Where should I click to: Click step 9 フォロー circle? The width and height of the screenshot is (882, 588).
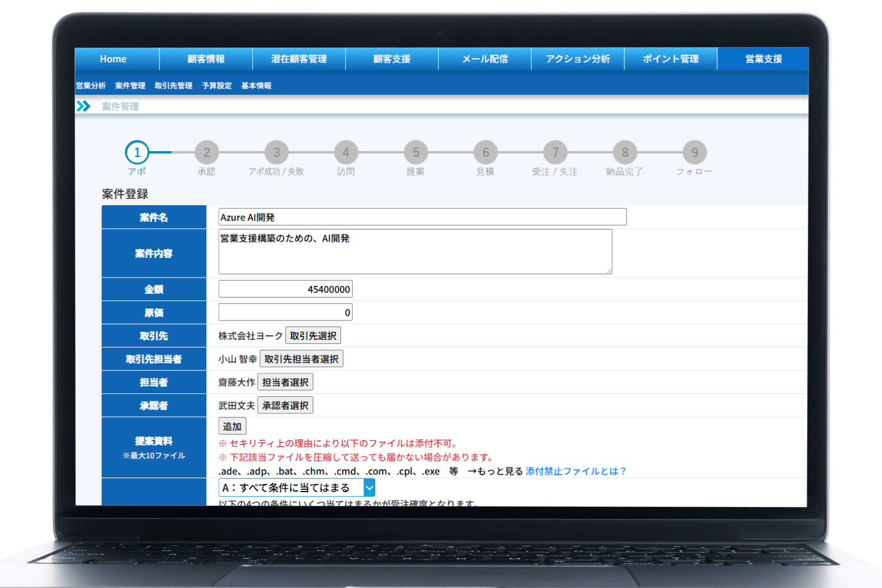694,152
